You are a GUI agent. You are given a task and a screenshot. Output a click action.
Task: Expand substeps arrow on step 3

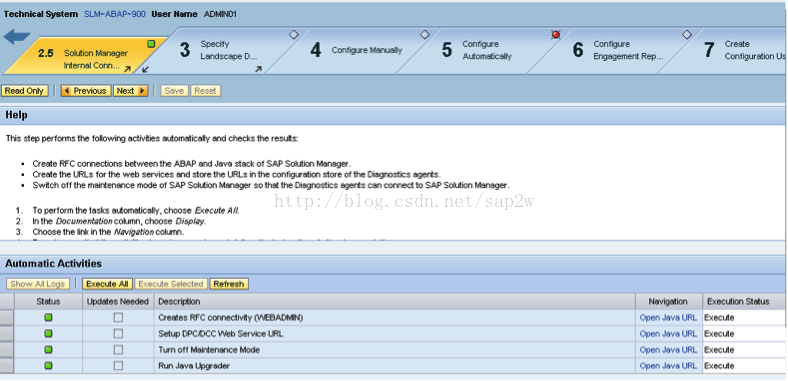[258, 69]
